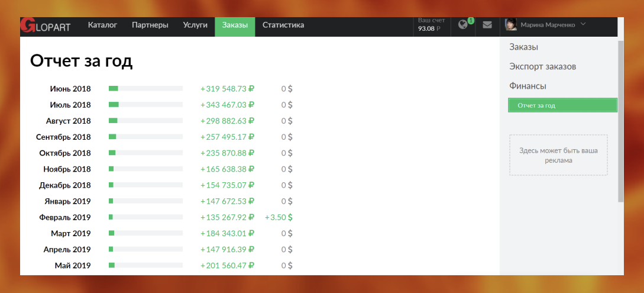Viewport: 644px width, 293px height.
Task: Click the Май 2019 progress bar
Action: (146, 265)
